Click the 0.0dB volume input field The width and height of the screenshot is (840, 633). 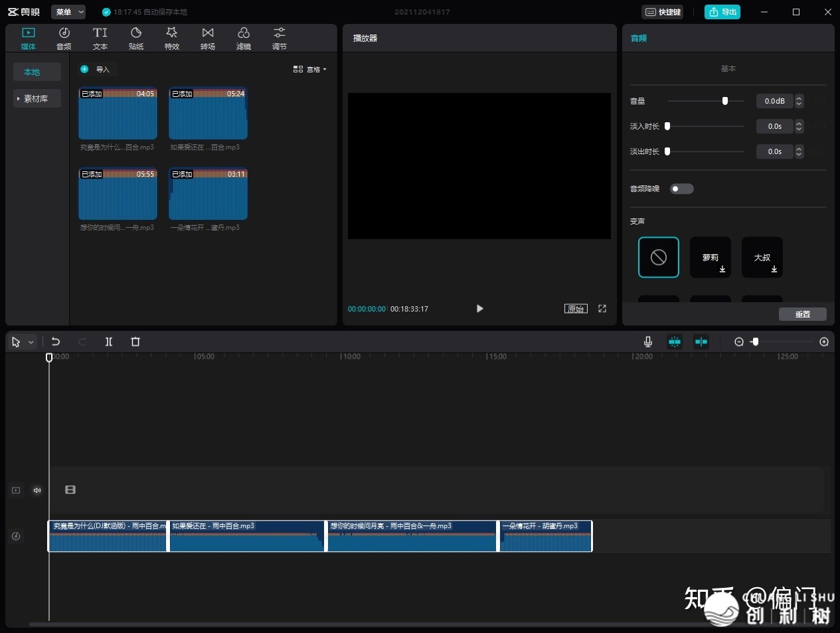pos(774,101)
